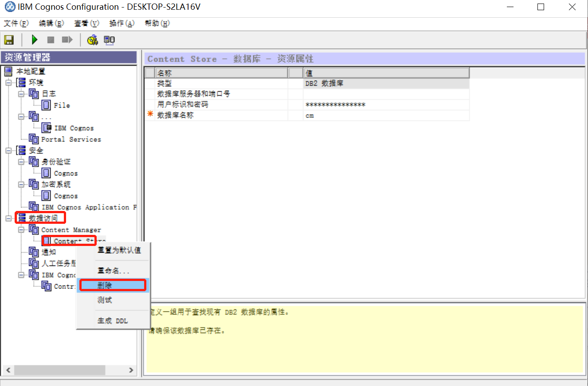Collapse the node above IBM Cognos service
Viewport: 588px width, 386px height.
tap(21, 117)
